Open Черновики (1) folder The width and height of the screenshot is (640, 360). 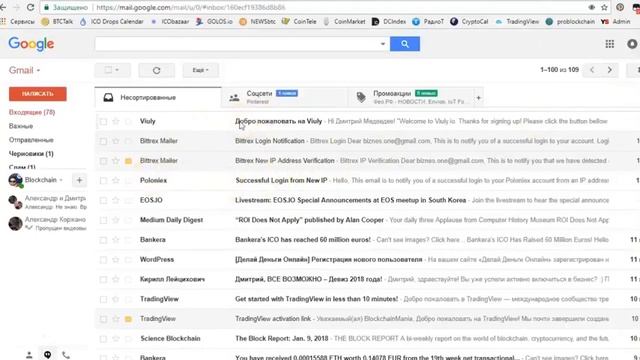[31, 154]
